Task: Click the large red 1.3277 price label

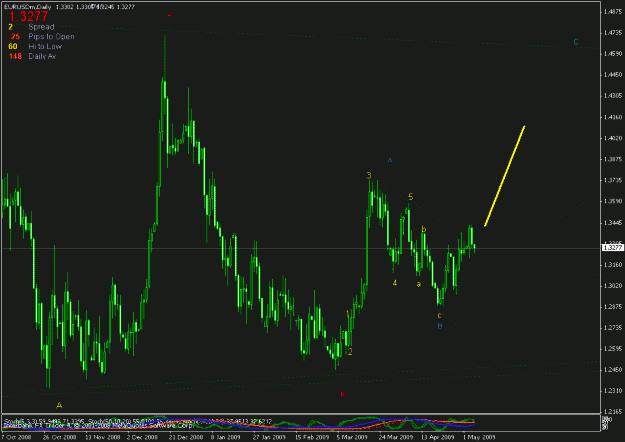Action: (x=28, y=16)
